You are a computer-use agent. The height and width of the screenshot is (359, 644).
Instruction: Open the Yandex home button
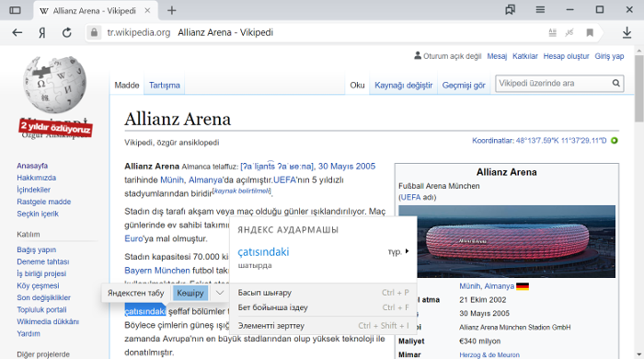click(x=42, y=32)
